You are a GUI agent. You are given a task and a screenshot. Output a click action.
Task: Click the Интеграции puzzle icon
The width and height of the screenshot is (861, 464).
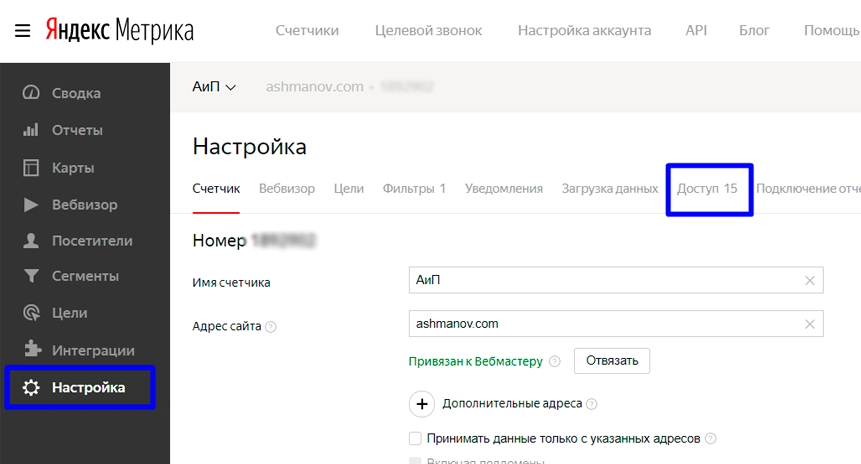click(32, 349)
